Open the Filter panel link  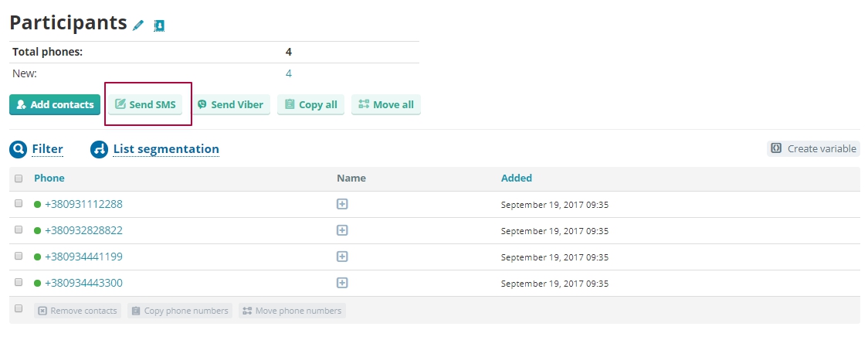(x=47, y=149)
